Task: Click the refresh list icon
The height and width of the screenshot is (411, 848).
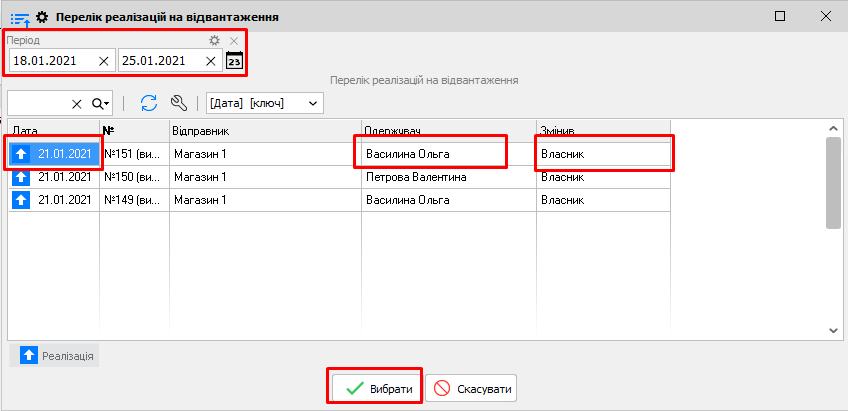Action: (149, 103)
